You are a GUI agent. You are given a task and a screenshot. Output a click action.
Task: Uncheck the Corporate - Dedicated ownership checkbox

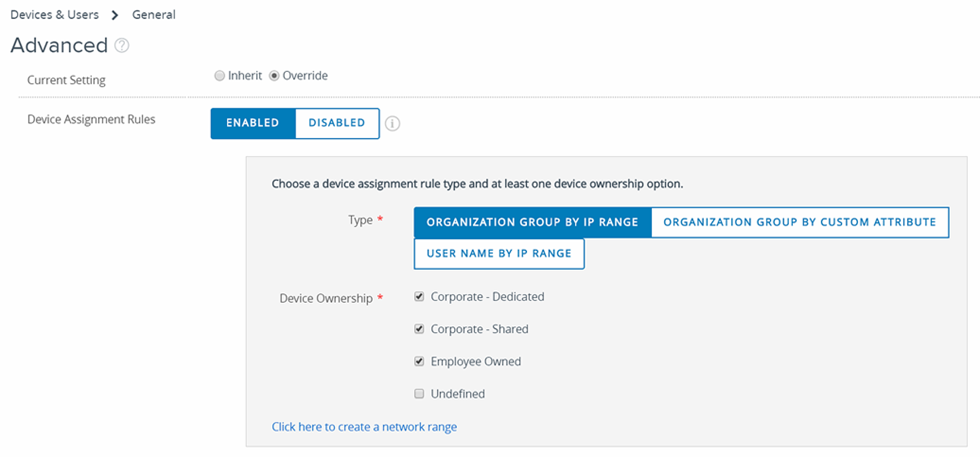pos(420,297)
